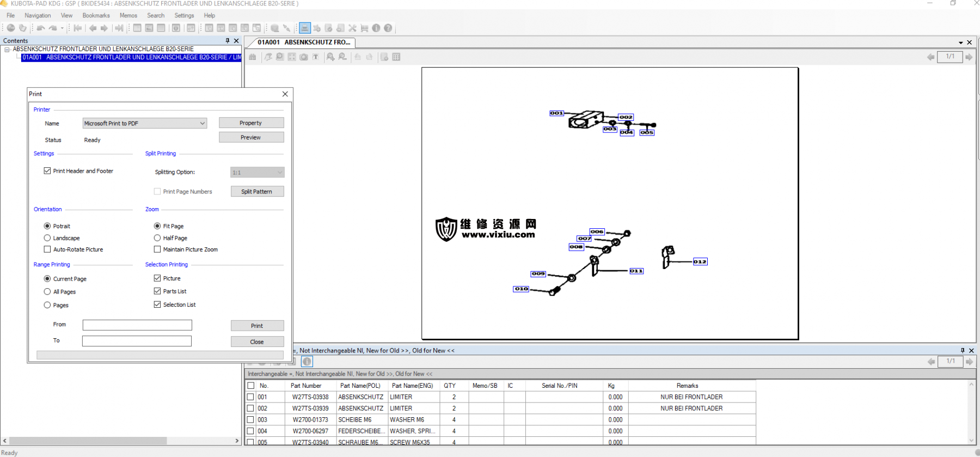Click the Preview button
The image size is (980, 457).
(x=251, y=137)
